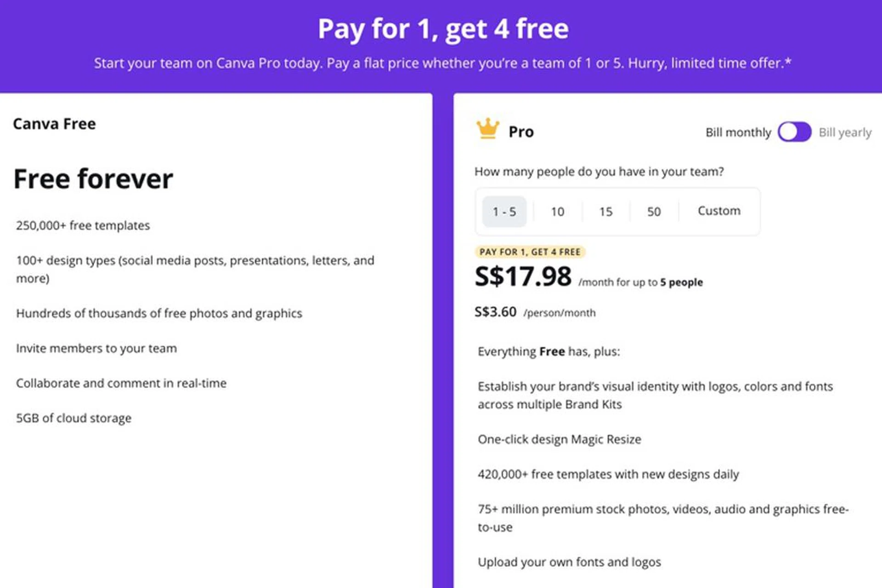This screenshot has width=882, height=588.
Task: Choose the Bill yearly option
Action: pyautogui.click(x=845, y=132)
